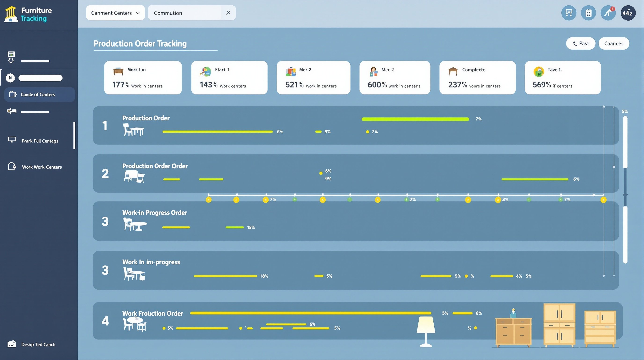
Task: Click the N badge in the sidebar
Action: coord(10,78)
